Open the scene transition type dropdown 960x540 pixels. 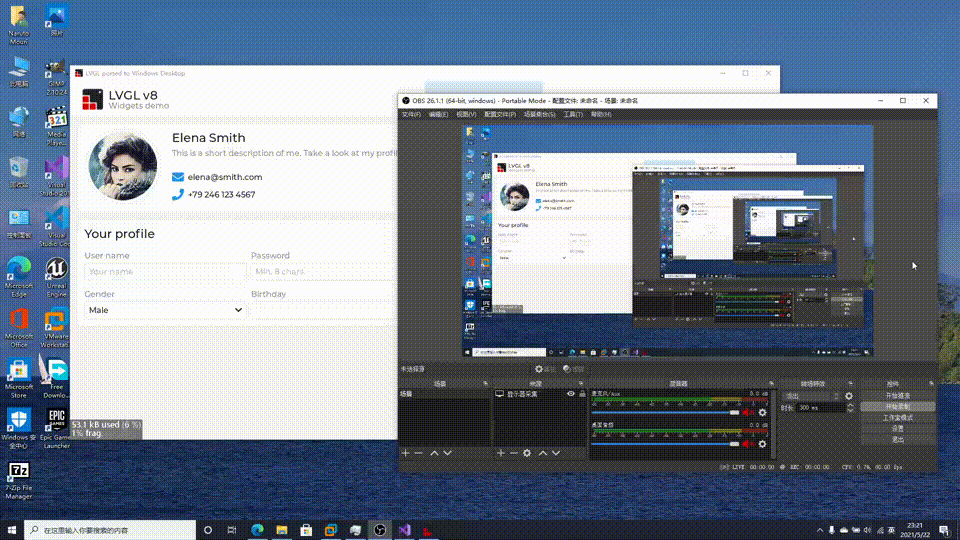[812, 396]
